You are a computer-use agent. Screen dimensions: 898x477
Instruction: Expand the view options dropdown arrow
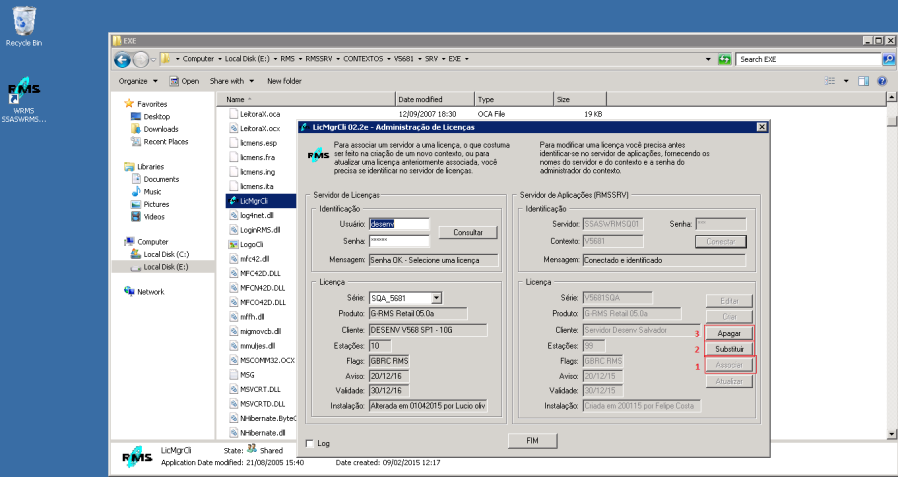(846, 81)
